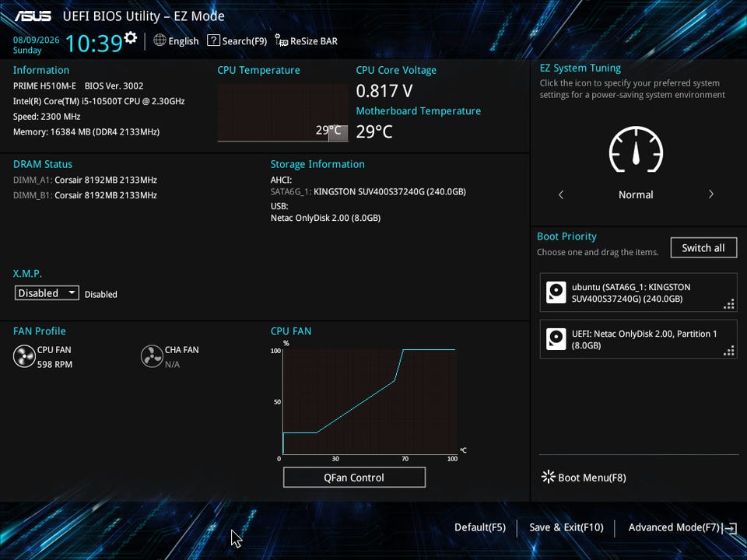Click the ReSize BAR icon
Screen dimensions: 747x560
[281, 40]
